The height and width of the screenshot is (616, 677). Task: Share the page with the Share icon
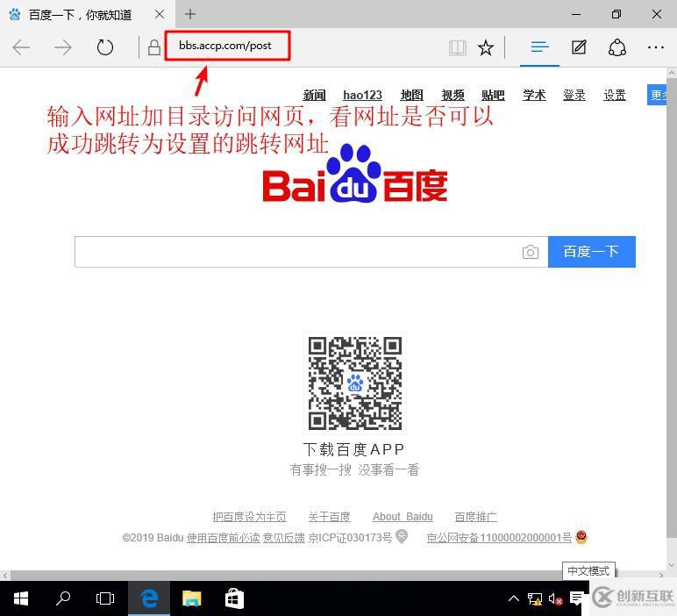tap(617, 47)
